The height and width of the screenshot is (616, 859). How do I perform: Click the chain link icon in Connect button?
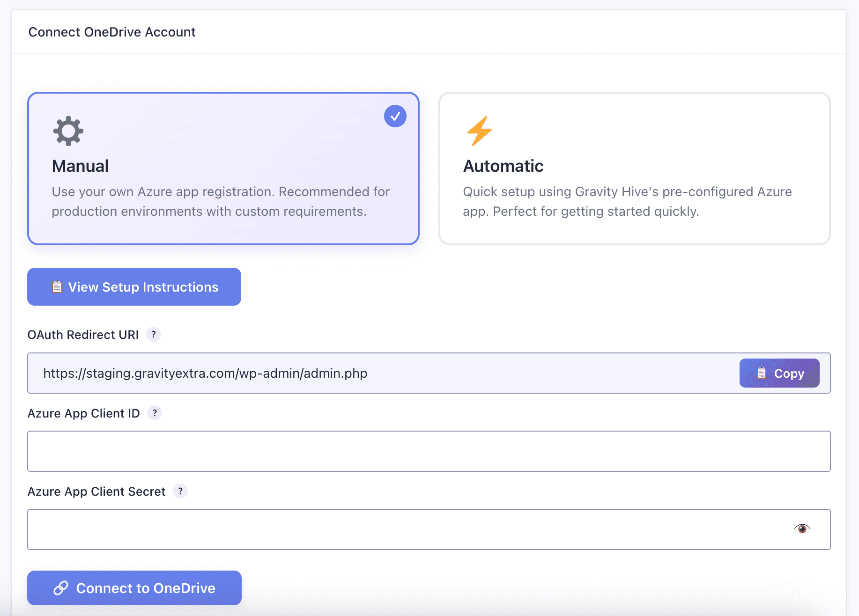[x=61, y=588]
